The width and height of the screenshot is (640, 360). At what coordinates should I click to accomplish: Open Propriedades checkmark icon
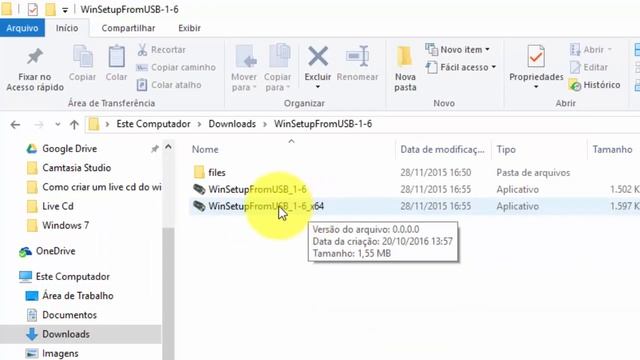tap(536, 56)
